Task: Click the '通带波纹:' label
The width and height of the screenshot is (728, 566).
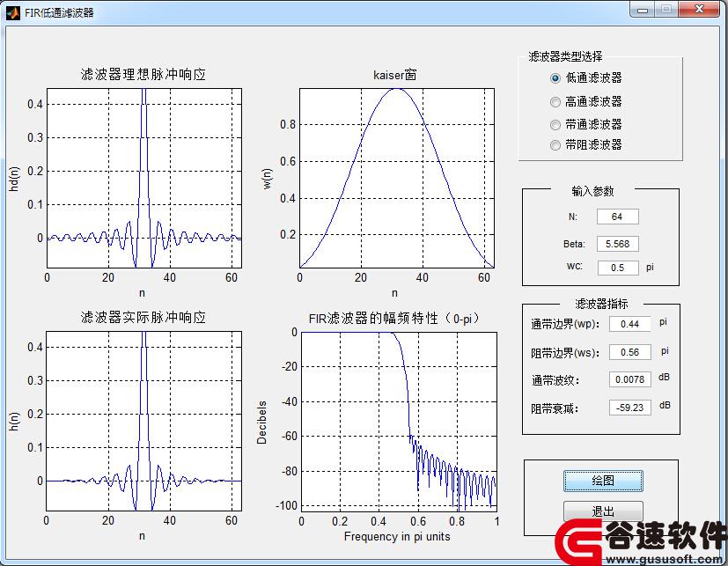Action: 555,381
